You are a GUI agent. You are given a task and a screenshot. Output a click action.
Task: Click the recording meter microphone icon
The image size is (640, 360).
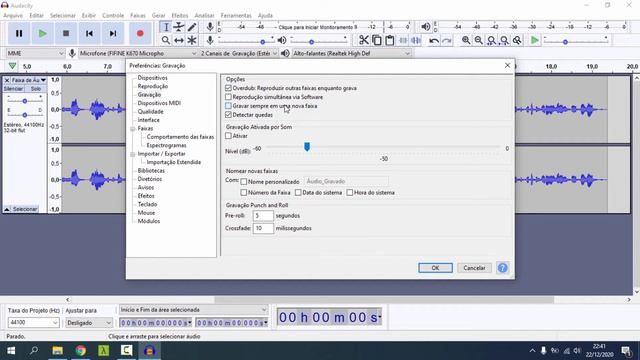pyautogui.click(x=210, y=27)
